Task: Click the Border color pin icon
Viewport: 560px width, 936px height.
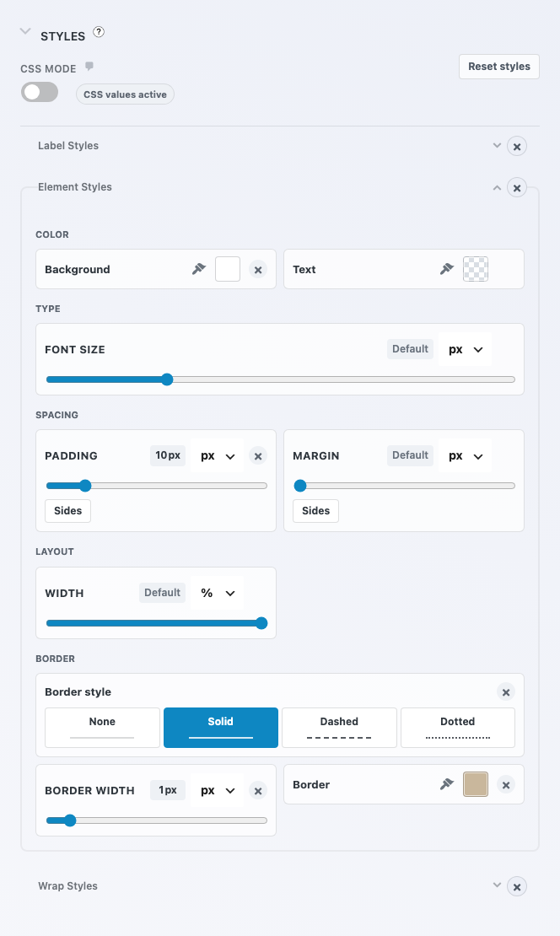Action: tap(447, 784)
